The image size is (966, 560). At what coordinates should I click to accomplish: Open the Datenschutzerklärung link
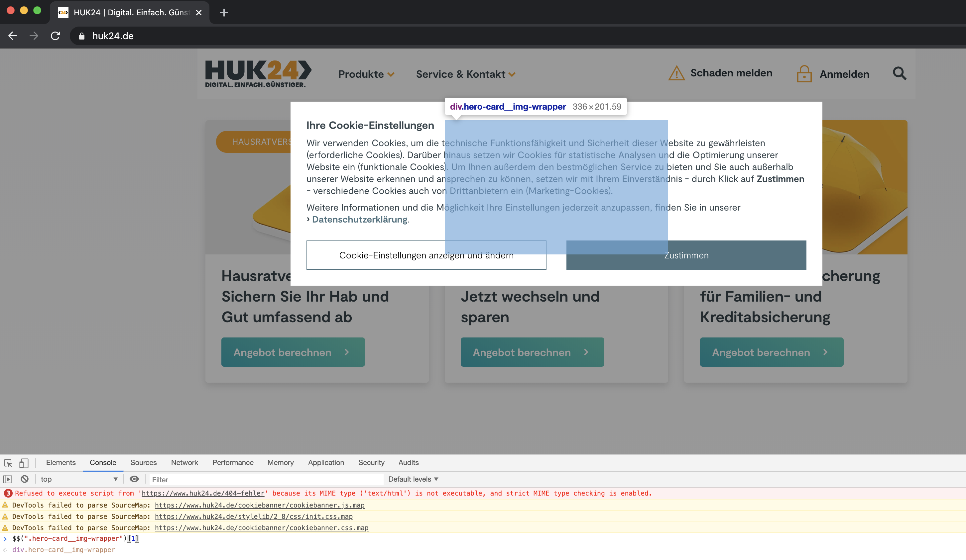coord(359,220)
